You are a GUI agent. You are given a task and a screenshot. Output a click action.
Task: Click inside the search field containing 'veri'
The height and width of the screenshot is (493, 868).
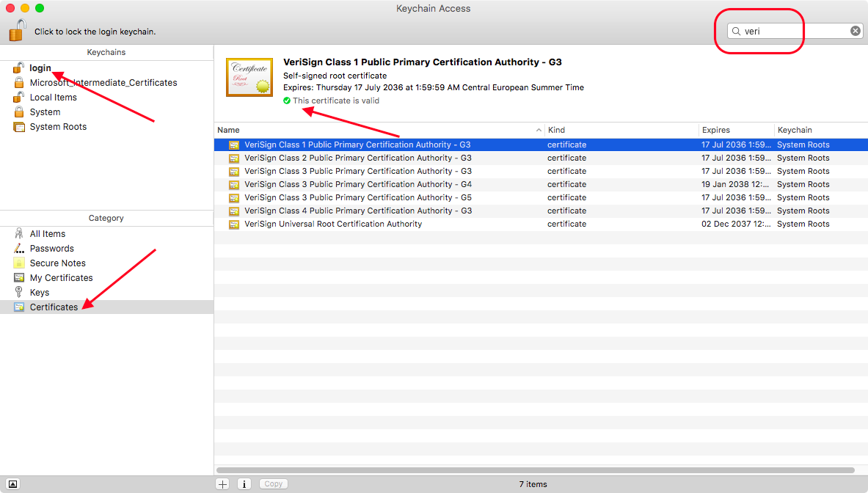(795, 31)
